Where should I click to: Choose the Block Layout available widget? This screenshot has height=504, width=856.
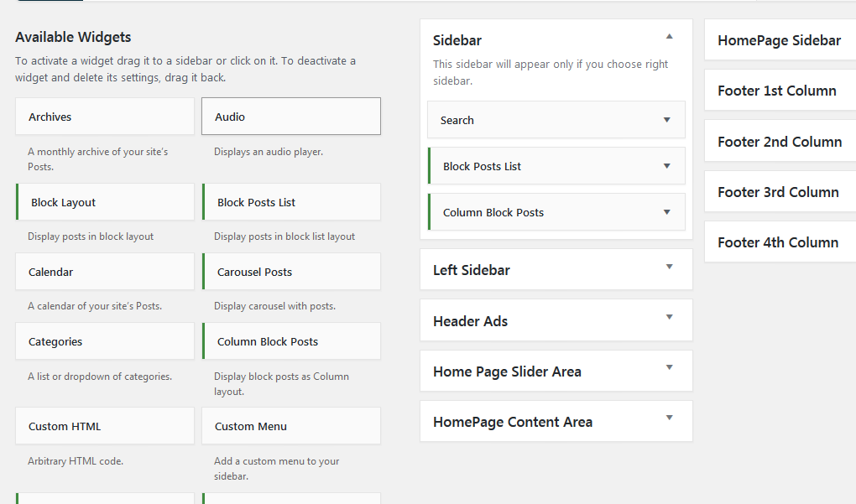click(x=105, y=202)
